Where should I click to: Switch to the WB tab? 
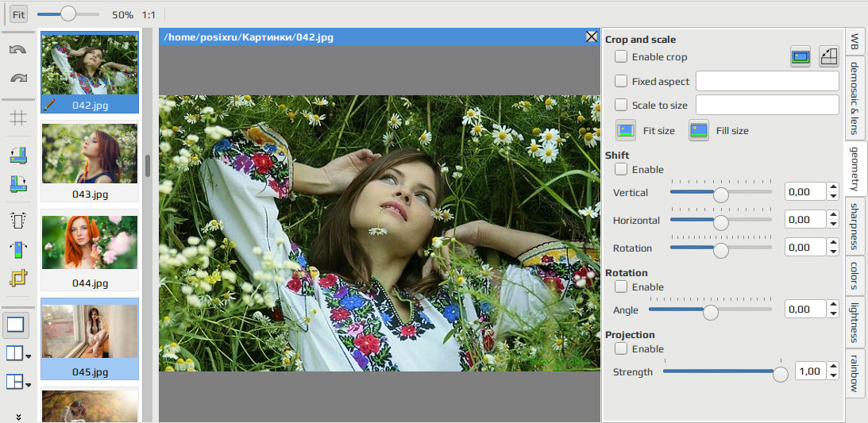point(855,42)
